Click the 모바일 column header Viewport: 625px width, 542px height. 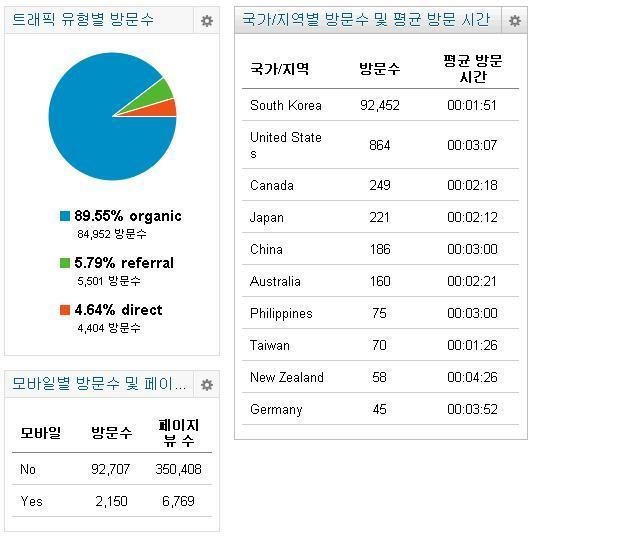click(41, 433)
